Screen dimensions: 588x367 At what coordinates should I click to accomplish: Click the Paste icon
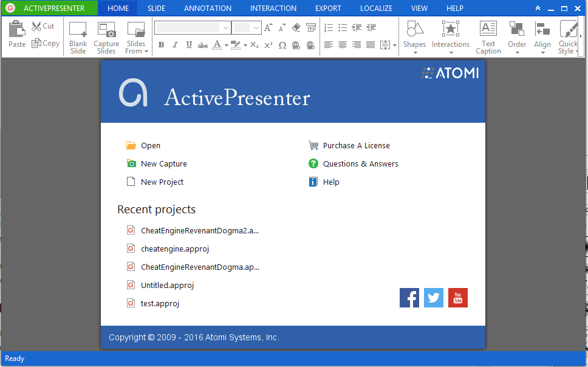[17, 29]
